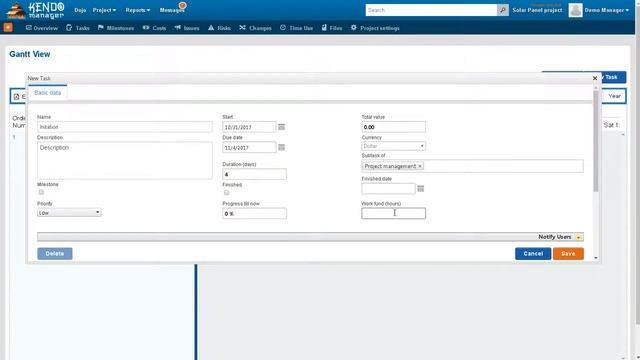The image size is (640, 360).
Task: Click the Kendo Manager logo
Action: click(x=36, y=10)
